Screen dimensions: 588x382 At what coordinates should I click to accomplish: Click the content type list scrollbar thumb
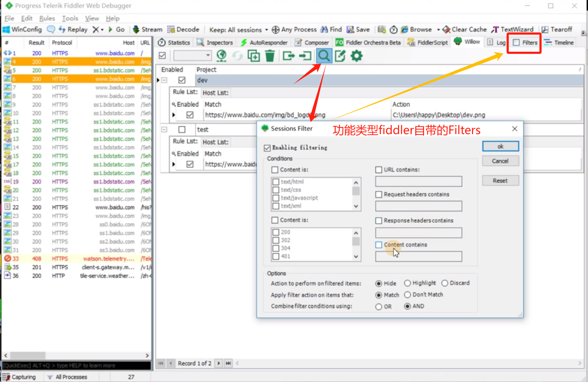356,191
